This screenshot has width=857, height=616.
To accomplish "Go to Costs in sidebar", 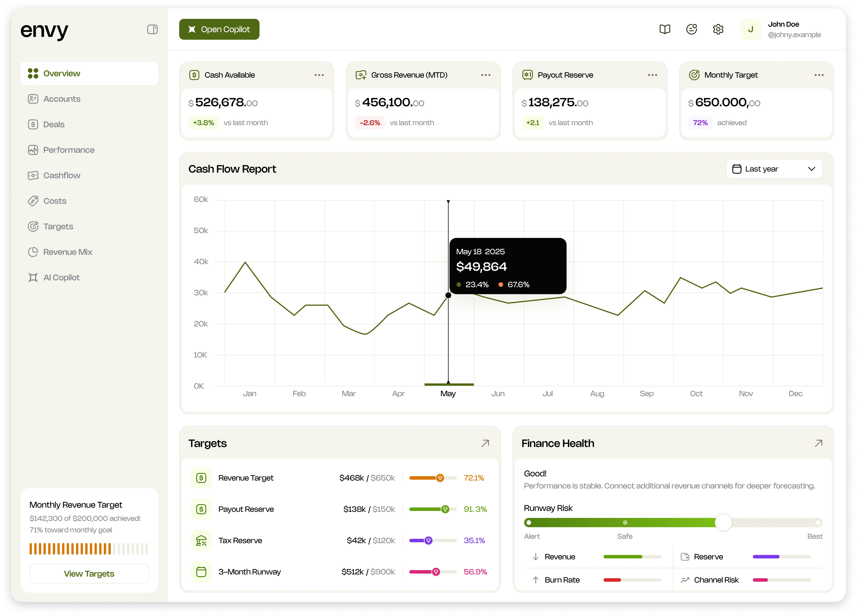I will (x=89, y=201).
